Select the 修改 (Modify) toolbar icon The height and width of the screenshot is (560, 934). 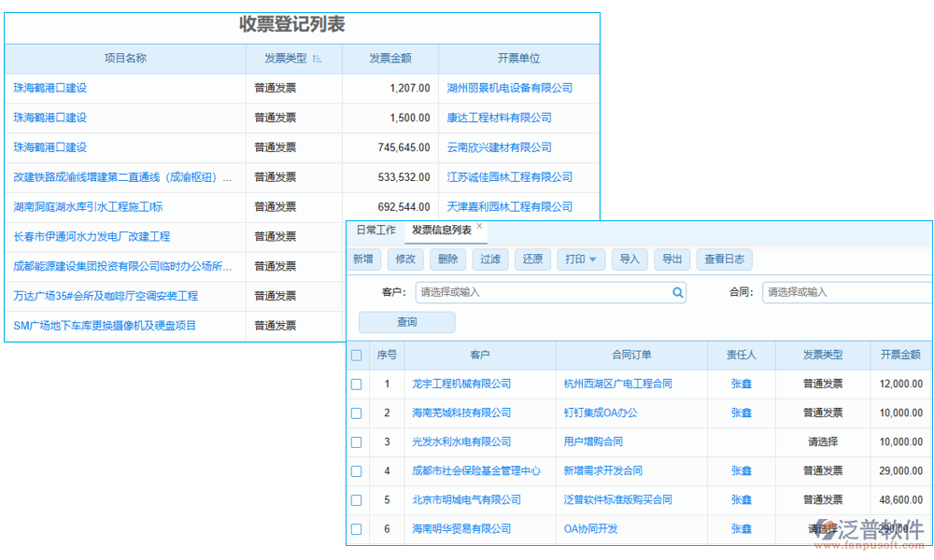(405, 259)
